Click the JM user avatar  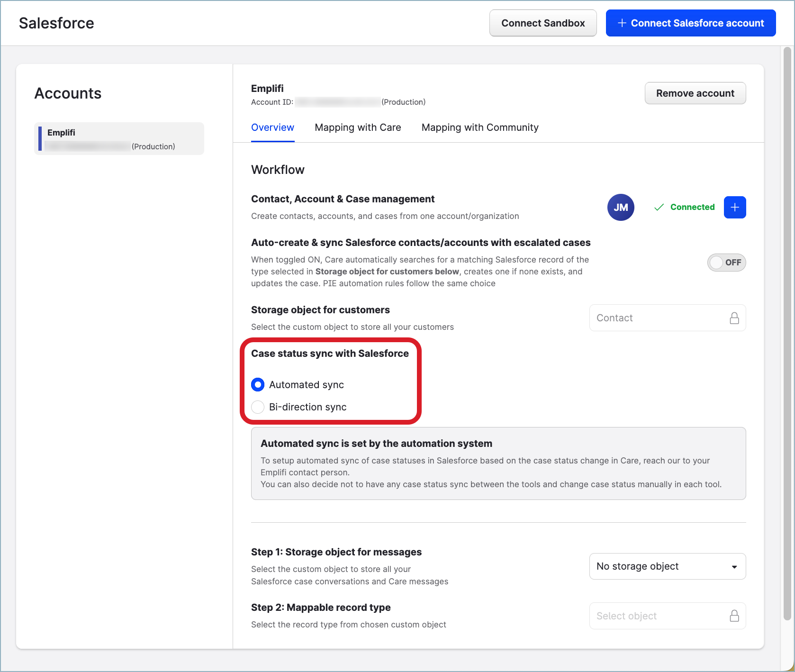pyautogui.click(x=621, y=207)
